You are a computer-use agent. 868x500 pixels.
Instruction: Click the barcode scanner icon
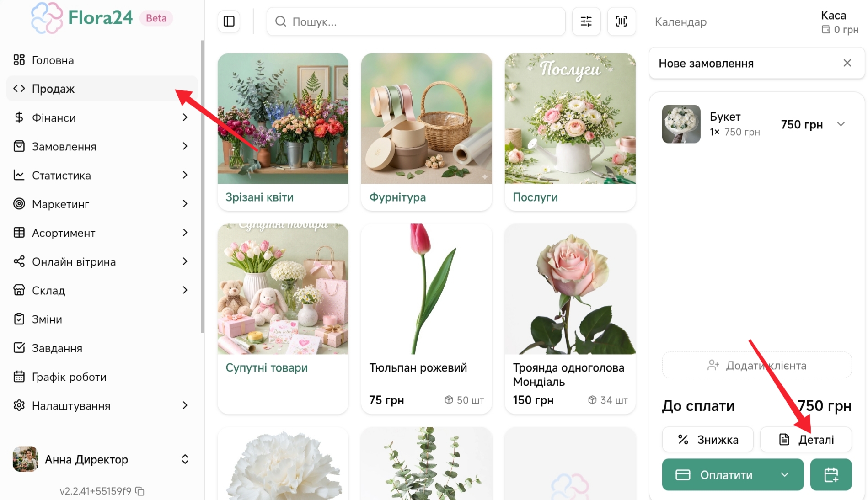[x=621, y=21]
